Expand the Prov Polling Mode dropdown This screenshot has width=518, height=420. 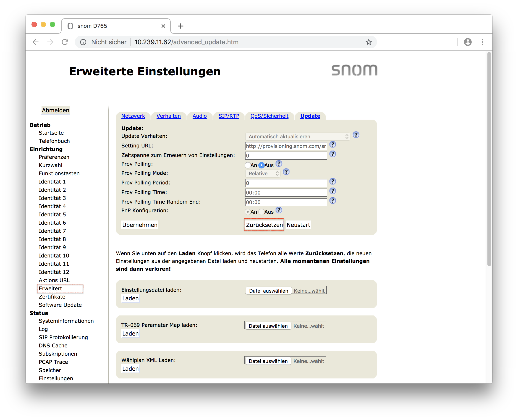(263, 174)
